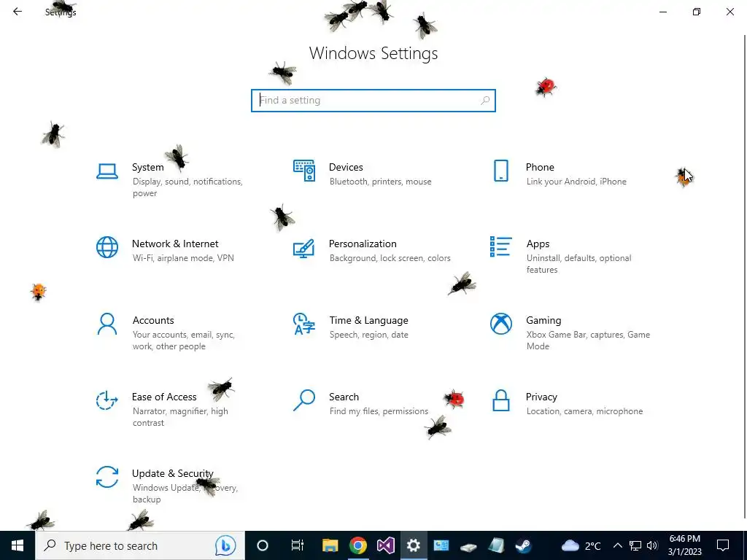Viewport: 747px width, 560px height.
Task: Click 'Link your Android, iPhone' description
Action: (x=576, y=182)
